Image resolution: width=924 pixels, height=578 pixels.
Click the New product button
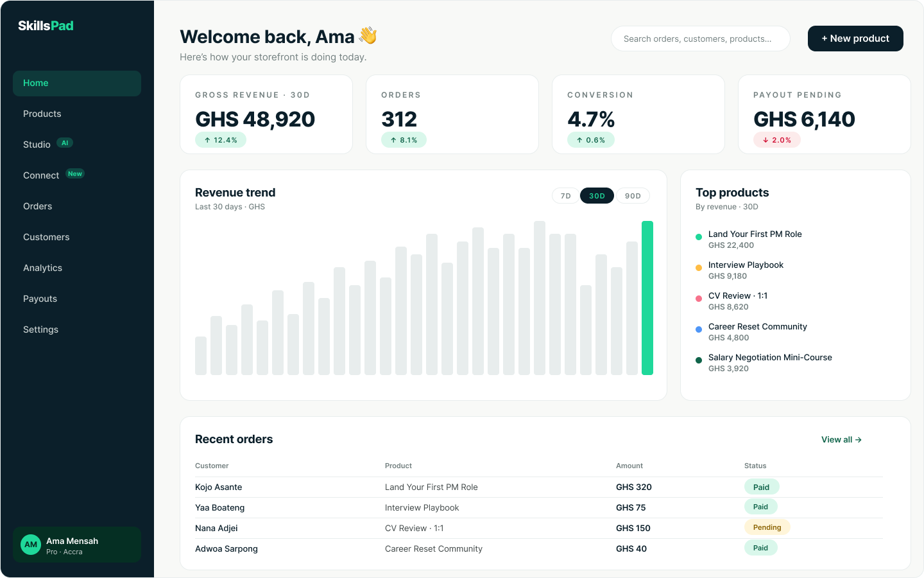pyautogui.click(x=855, y=39)
